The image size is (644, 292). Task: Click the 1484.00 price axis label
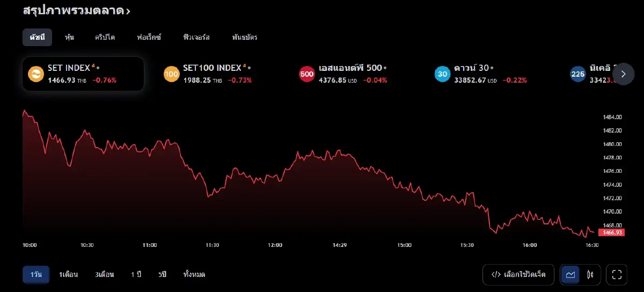click(x=612, y=117)
